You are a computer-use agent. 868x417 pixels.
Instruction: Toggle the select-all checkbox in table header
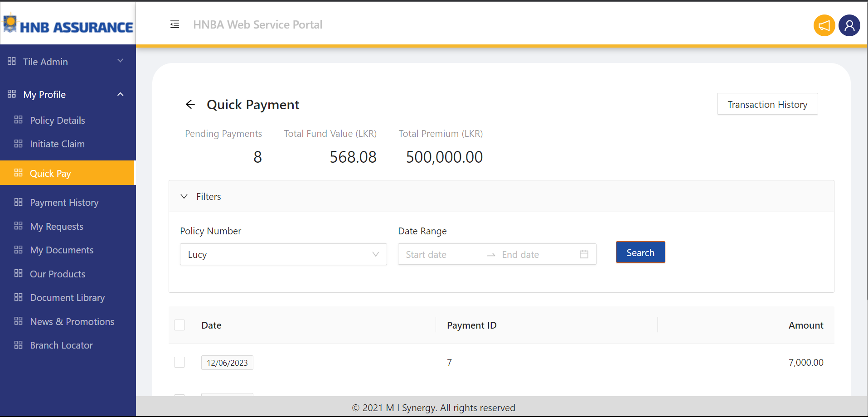click(x=179, y=325)
